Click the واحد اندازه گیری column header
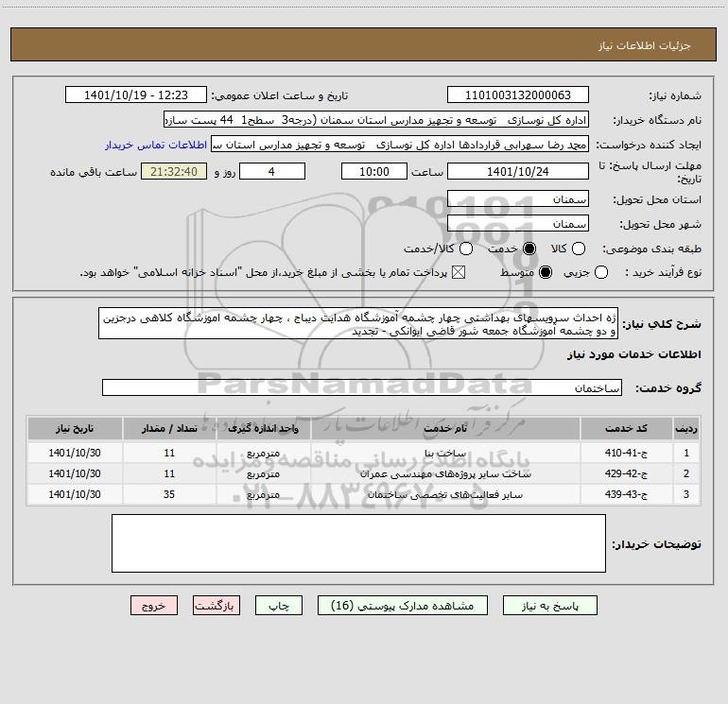The width and height of the screenshot is (728, 704). (x=263, y=428)
